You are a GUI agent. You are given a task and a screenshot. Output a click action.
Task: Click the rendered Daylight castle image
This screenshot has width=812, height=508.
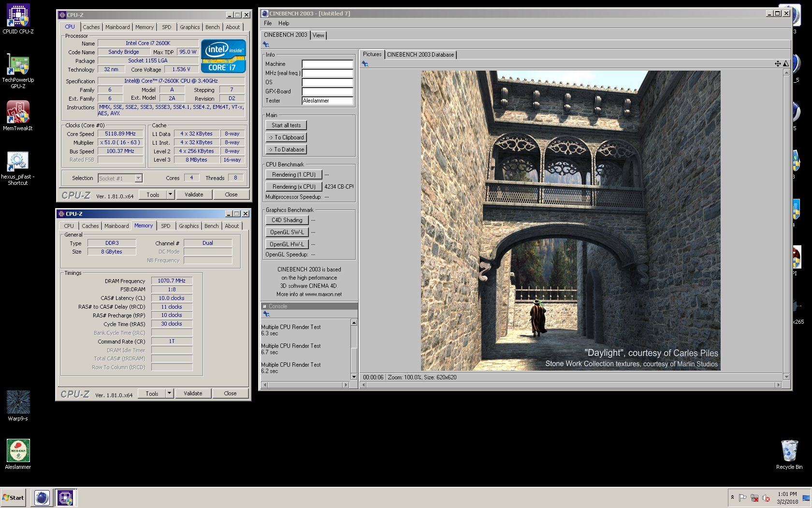(570, 221)
